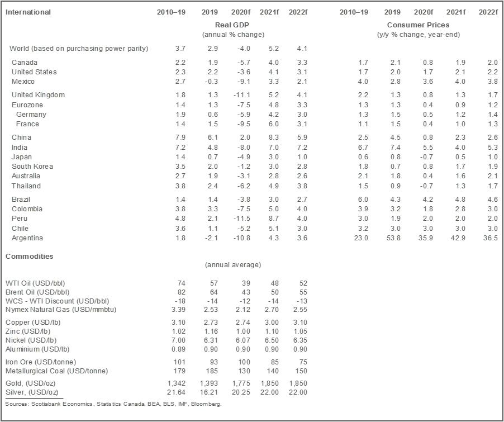
Task: Select the Commodities section heading
Action: click(30, 257)
